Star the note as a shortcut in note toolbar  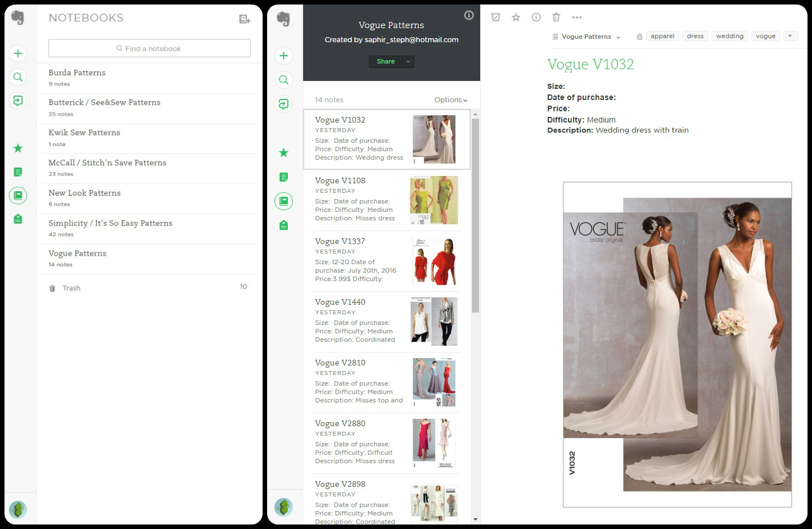click(x=516, y=17)
